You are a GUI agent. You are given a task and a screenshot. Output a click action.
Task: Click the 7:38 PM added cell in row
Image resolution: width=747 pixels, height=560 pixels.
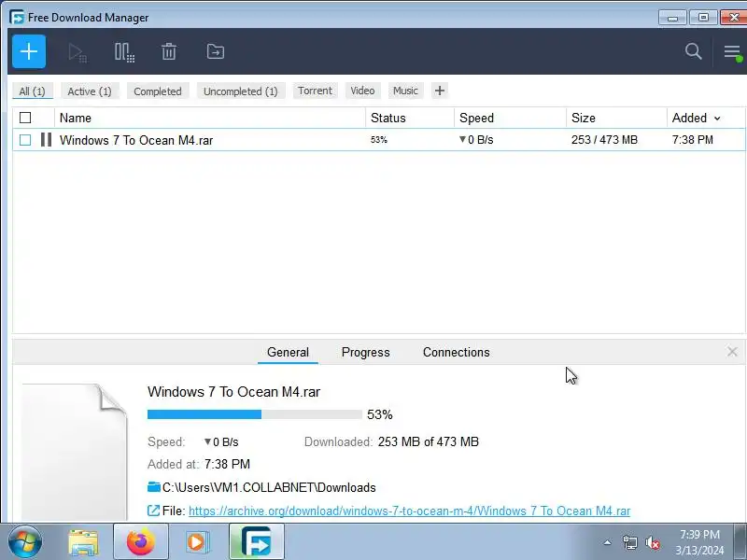click(x=693, y=140)
